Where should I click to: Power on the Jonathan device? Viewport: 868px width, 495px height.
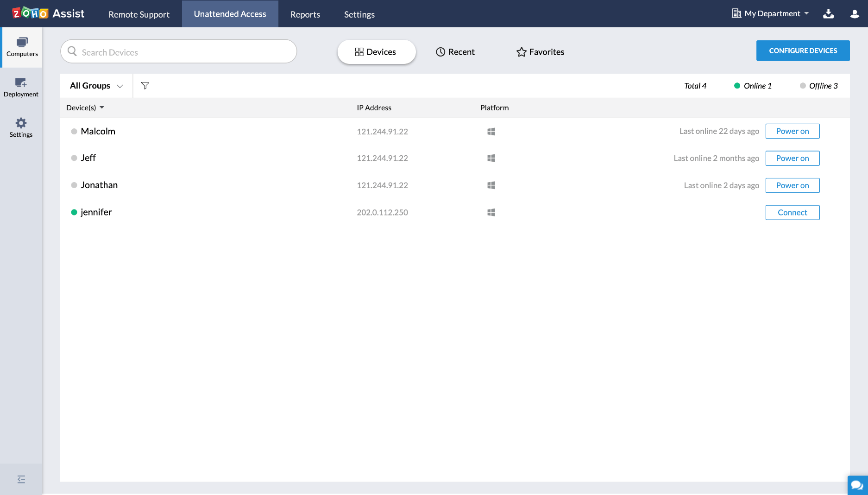(792, 185)
